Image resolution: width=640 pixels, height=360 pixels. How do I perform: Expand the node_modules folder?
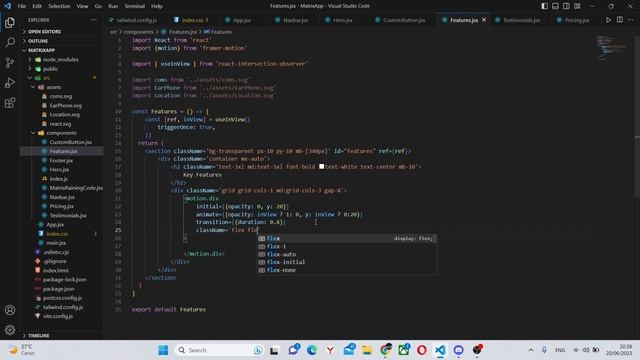(61, 60)
